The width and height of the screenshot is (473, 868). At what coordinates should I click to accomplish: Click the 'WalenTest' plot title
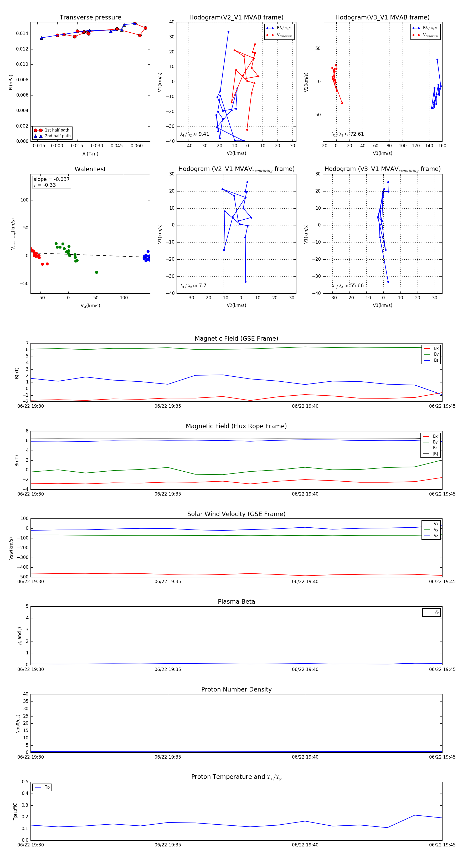(x=90, y=169)
